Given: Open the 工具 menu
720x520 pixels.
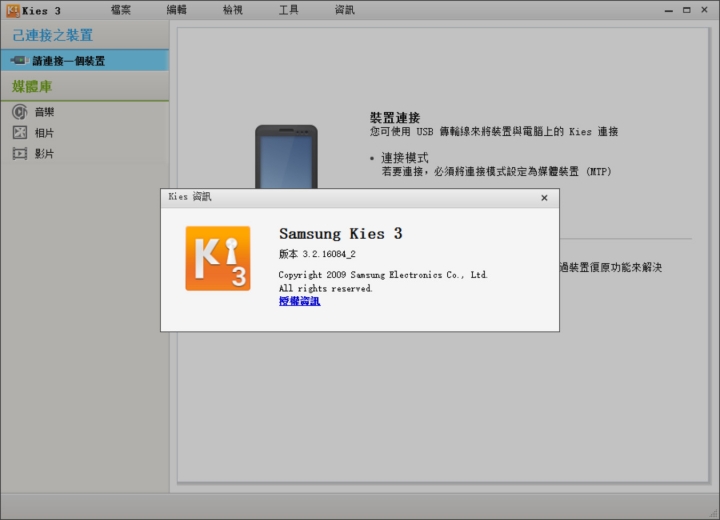Looking at the screenshot, I should click(288, 10).
